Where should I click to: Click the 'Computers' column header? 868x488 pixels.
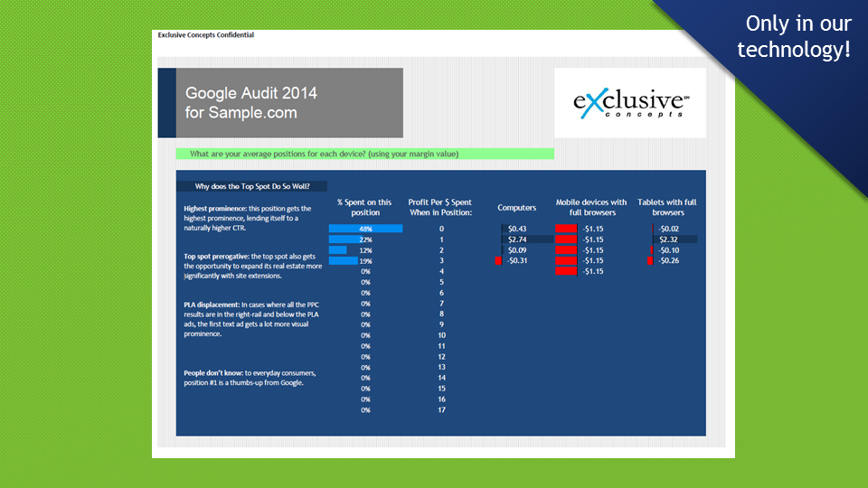[516, 208]
